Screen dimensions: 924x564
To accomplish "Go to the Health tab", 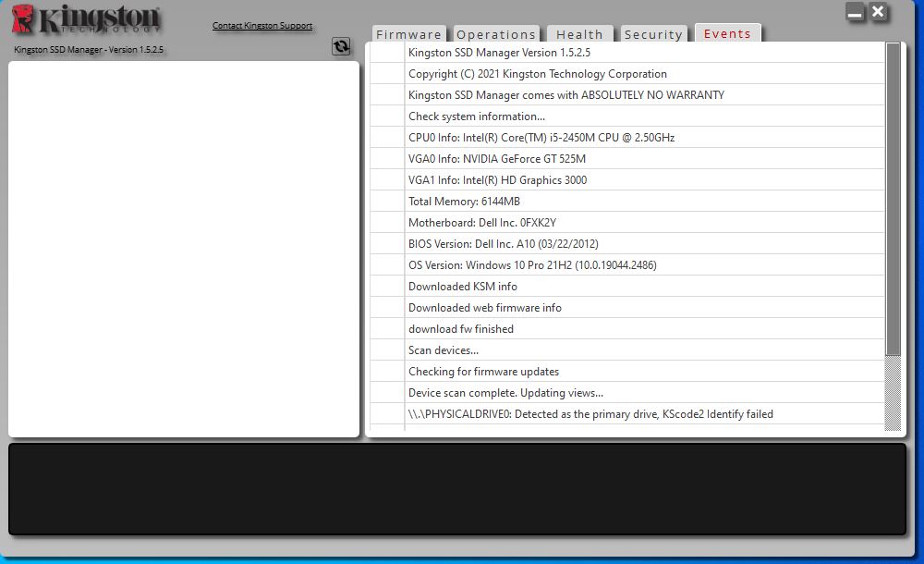I will pos(580,34).
